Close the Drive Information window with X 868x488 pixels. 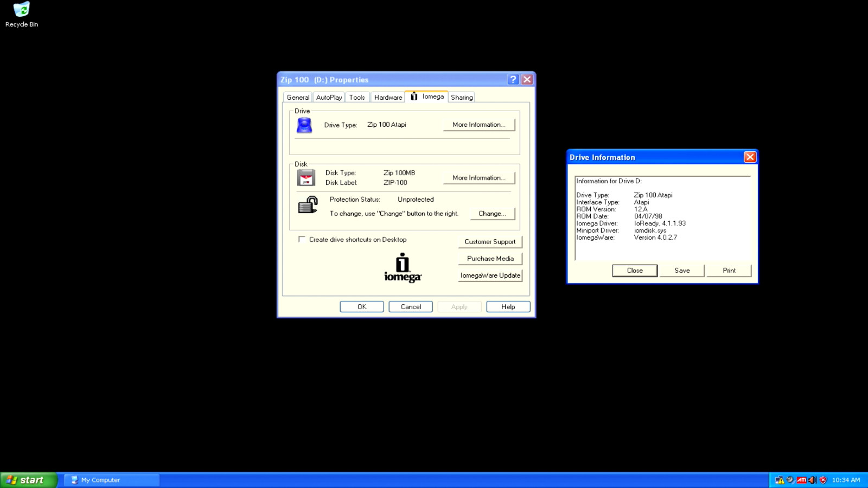pyautogui.click(x=750, y=157)
